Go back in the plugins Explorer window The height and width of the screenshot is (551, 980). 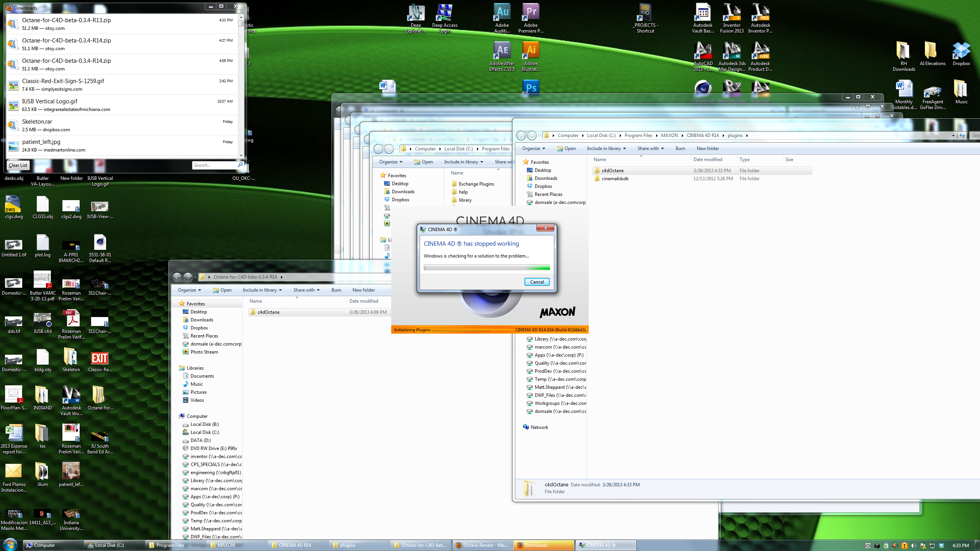[521, 135]
